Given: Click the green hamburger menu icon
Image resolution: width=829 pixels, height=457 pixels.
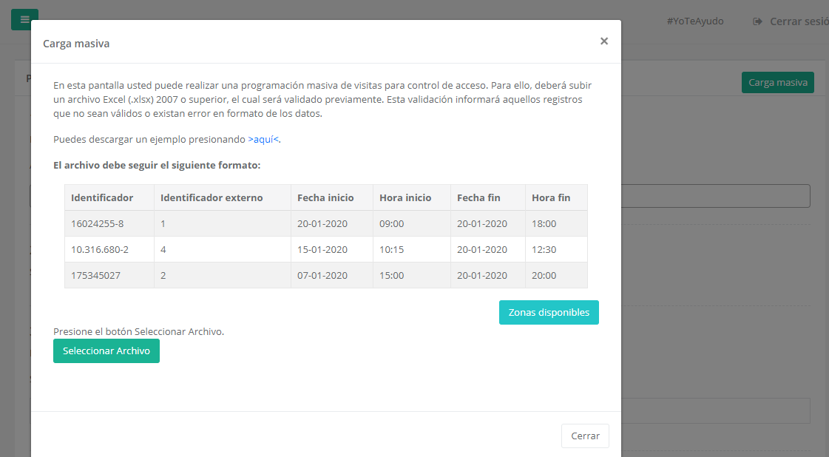Looking at the screenshot, I should [24, 19].
